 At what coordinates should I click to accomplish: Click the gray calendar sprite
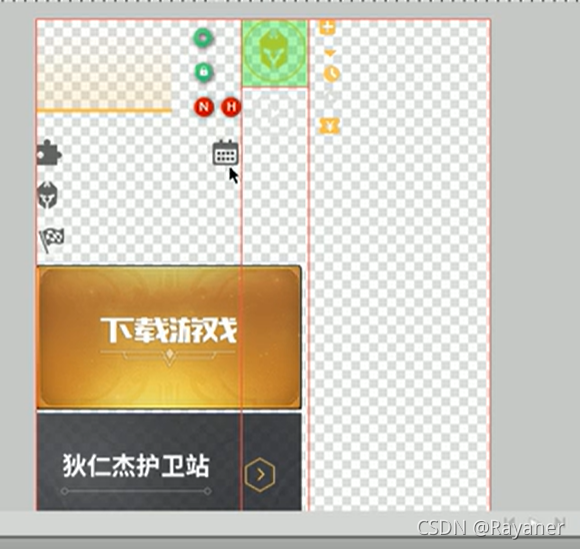[225, 152]
